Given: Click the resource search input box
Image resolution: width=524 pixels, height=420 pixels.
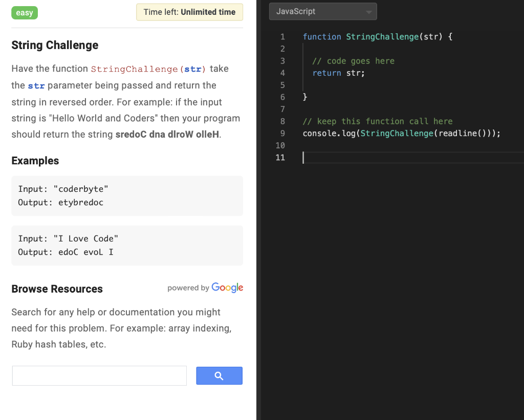Looking at the screenshot, I should [x=99, y=375].
